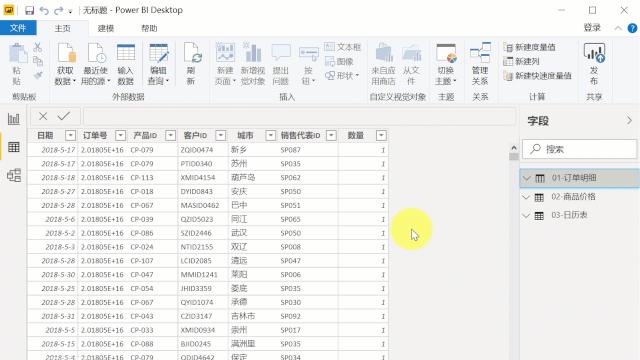
Task: Open the 城市 column filter dropdown
Action: (x=271, y=135)
